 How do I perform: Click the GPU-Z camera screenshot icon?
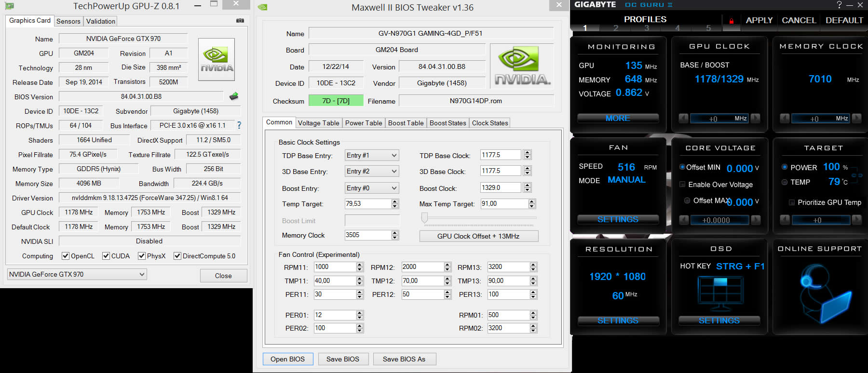pyautogui.click(x=240, y=21)
